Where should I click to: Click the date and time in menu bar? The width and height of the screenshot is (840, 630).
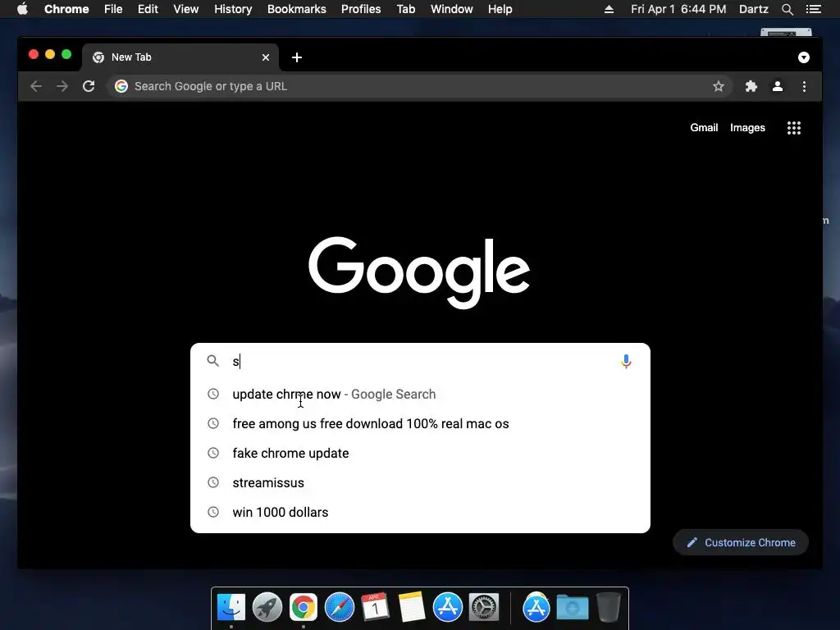pyautogui.click(x=678, y=9)
